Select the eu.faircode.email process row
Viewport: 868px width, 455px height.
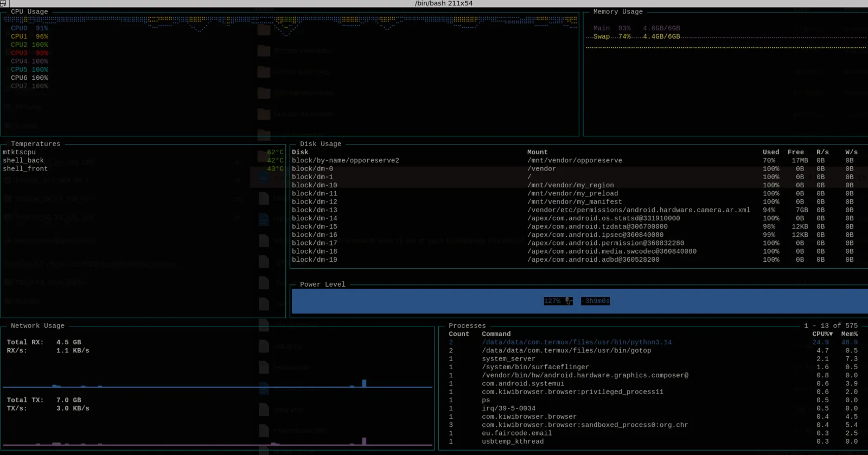[x=653, y=433]
